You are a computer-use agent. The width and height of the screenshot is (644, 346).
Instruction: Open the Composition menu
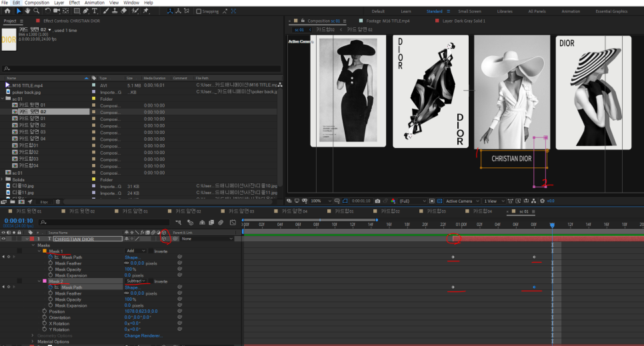point(37,3)
